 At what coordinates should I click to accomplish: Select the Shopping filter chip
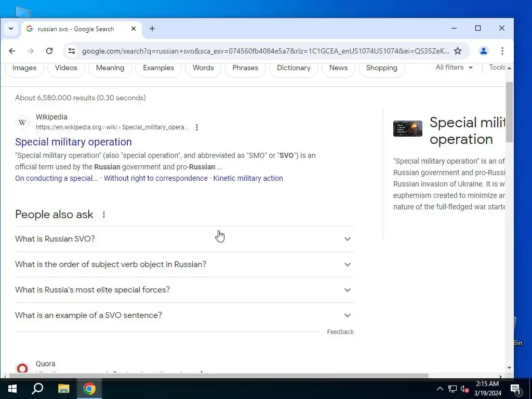click(382, 68)
